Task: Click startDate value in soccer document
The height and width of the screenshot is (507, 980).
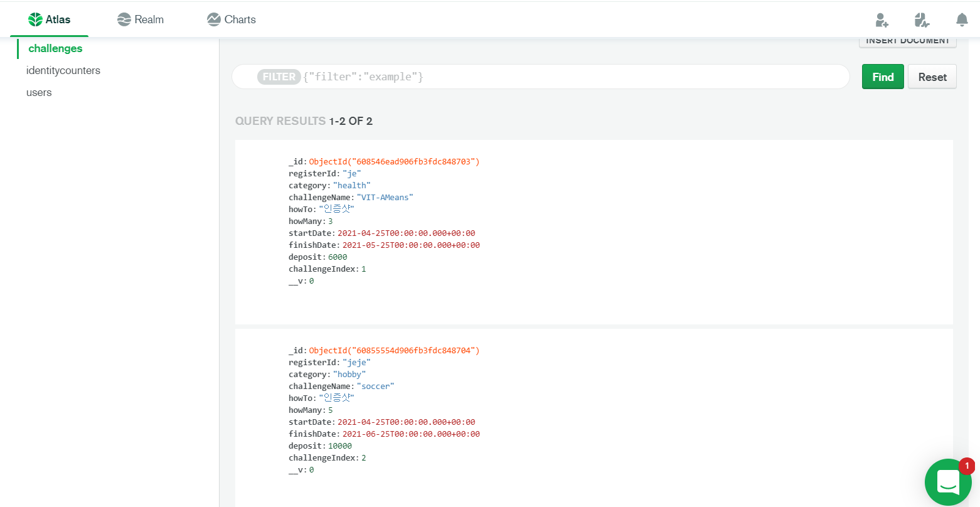Action: point(407,422)
